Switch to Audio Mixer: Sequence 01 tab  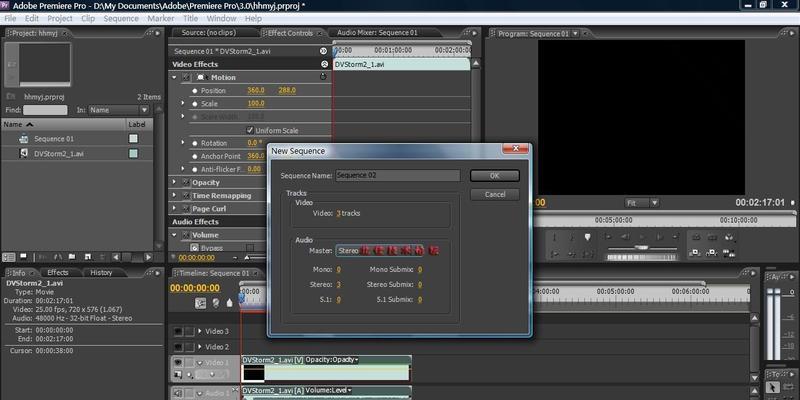tap(378, 33)
